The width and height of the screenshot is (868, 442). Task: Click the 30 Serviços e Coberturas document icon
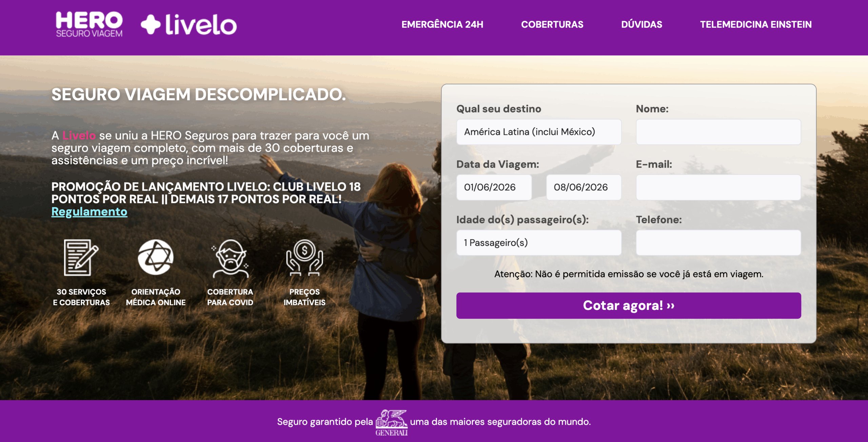tap(81, 257)
